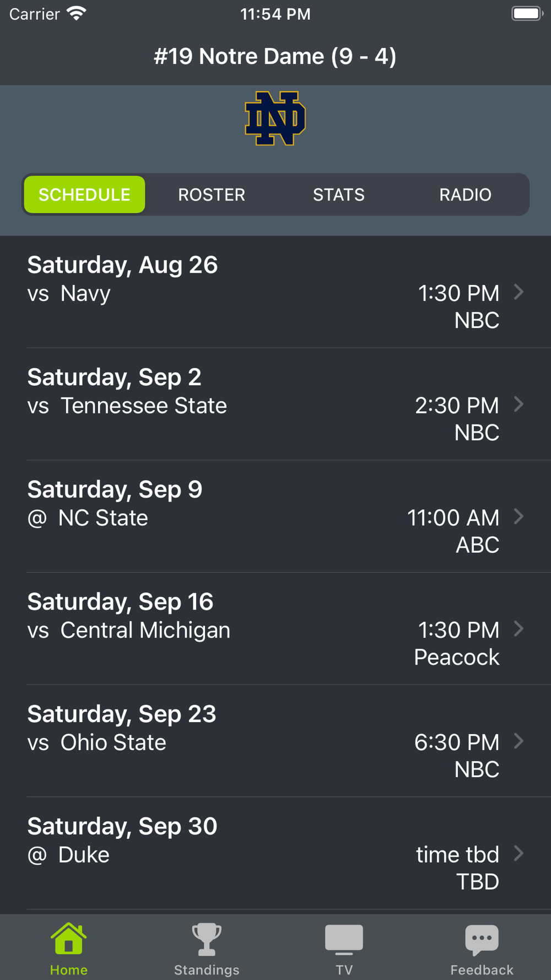This screenshot has height=980, width=551.
Task: Open the NC State game chevron
Action: [x=518, y=516]
